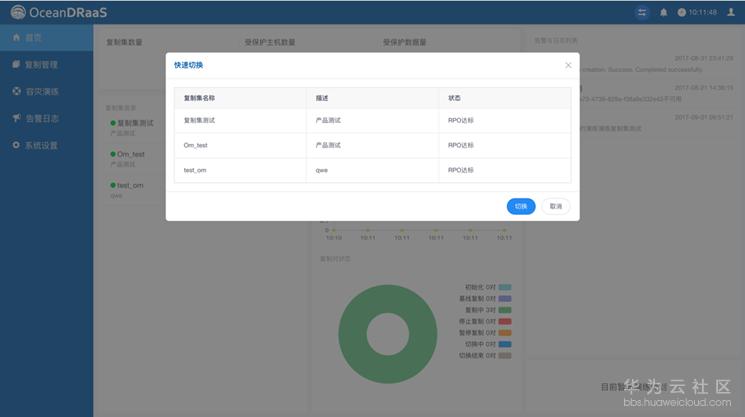Click the 复制集数量 card heading
The height and width of the screenshot is (417, 745).
pyautogui.click(x=124, y=42)
